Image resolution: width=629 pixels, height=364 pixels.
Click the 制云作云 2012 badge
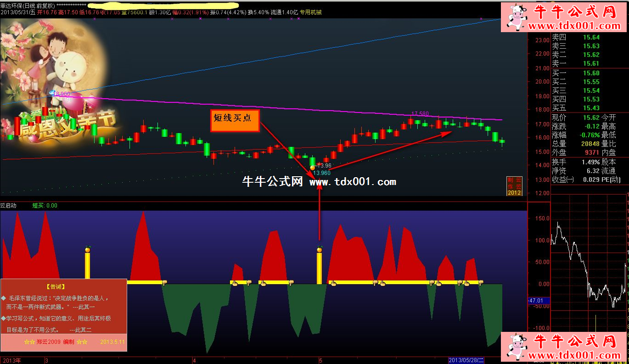[514, 186]
